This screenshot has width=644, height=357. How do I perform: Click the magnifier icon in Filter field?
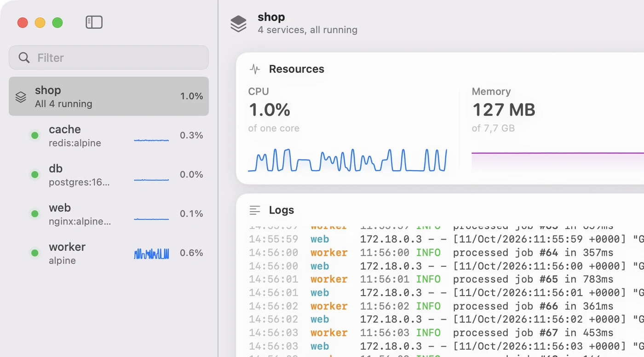tap(24, 58)
